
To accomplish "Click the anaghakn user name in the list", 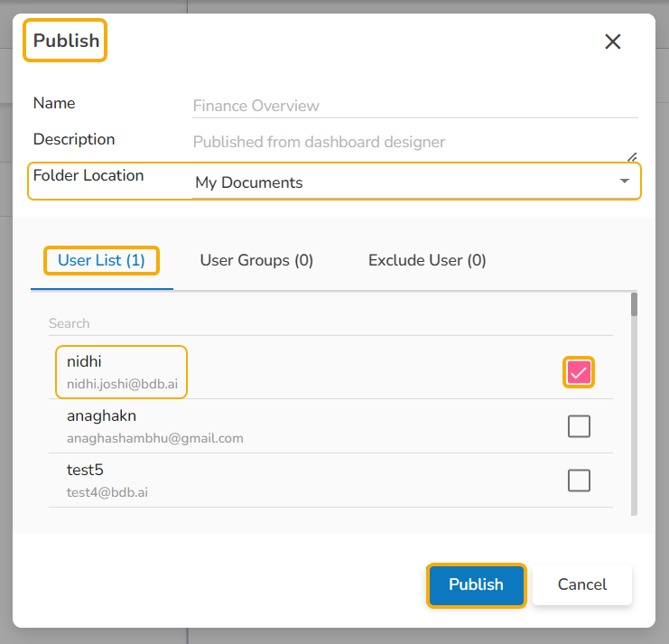I will coord(101,415).
